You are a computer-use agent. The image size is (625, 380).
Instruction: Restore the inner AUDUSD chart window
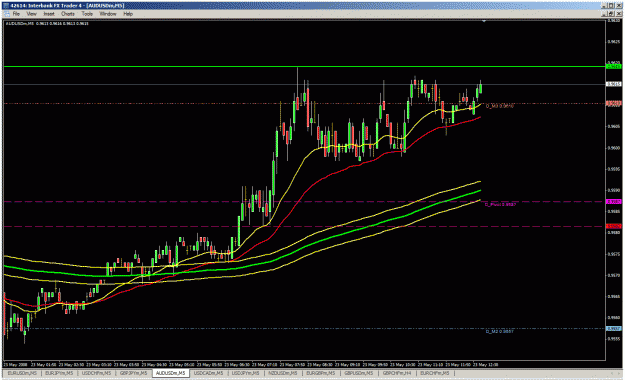click(612, 14)
